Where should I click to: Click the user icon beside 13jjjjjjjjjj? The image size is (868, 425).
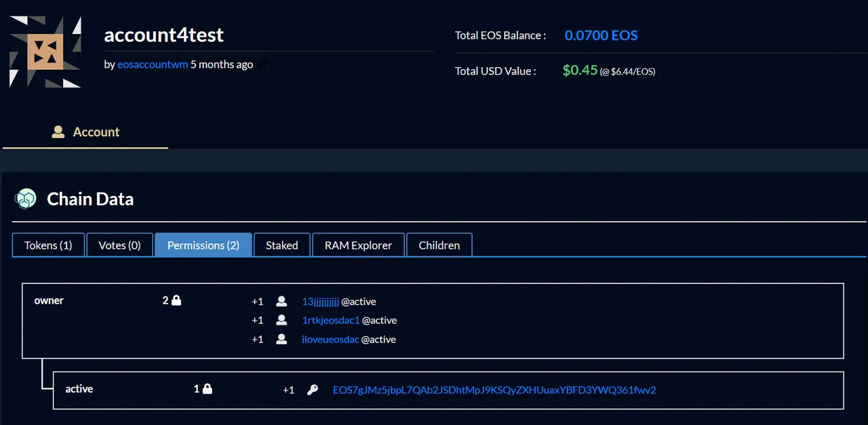(x=281, y=302)
